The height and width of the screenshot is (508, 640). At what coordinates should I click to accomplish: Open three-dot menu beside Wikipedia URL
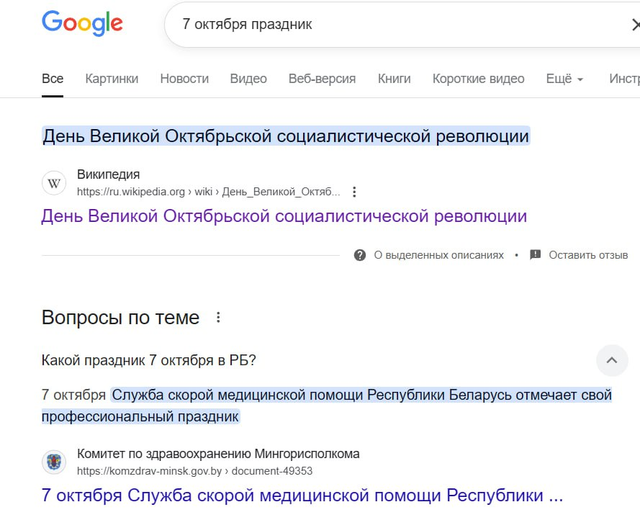pos(354,192)
